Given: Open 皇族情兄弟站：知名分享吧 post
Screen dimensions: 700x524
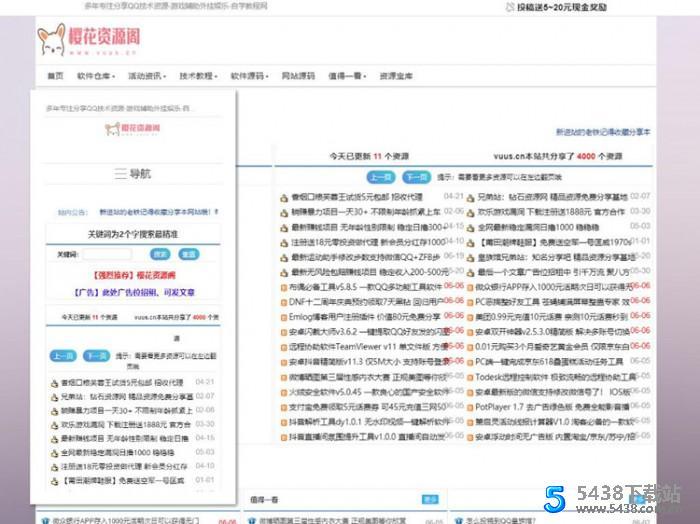Looking at the screenshot, I should click(557, 258).
